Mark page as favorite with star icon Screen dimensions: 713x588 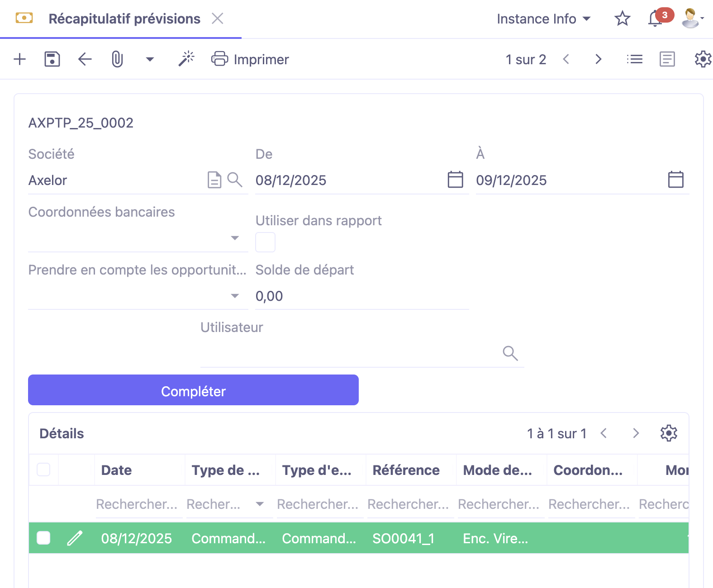click(622, 19)
